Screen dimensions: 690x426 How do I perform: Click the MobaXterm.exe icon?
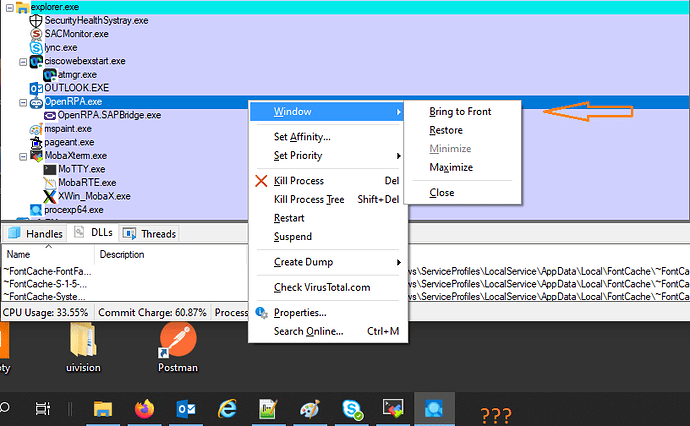(x=36, y=156)
